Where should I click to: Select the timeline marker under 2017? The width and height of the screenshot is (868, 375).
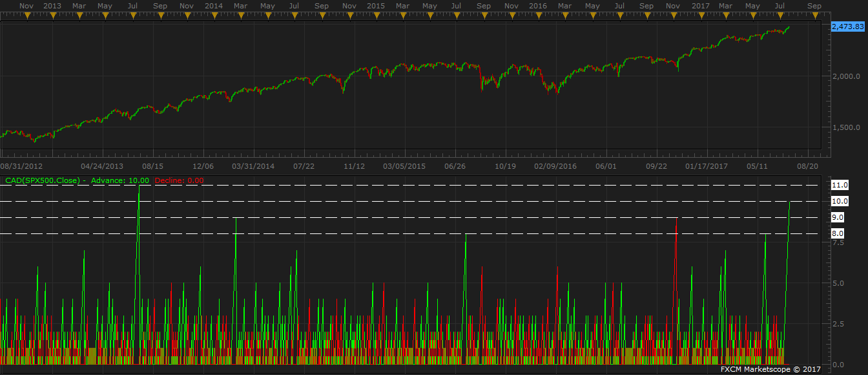(700, 16)
